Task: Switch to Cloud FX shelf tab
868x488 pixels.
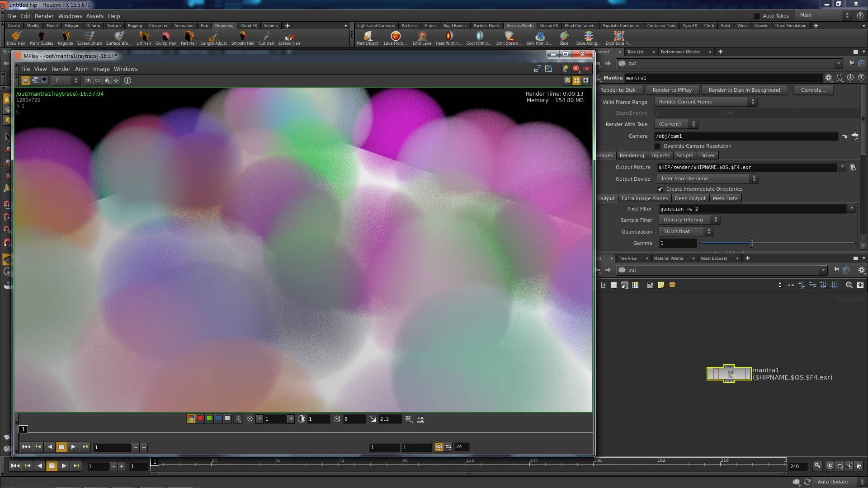Action: tap(248, 26)
